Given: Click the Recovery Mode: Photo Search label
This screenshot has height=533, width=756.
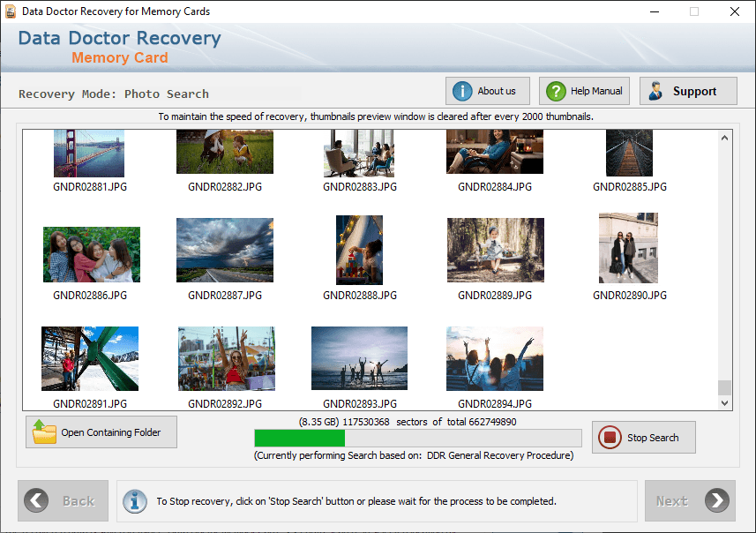Looking at the screenshot, I should click(114, 94).
